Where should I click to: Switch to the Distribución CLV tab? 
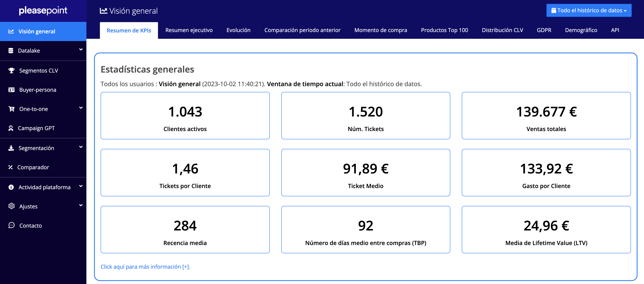pos(502,30)
